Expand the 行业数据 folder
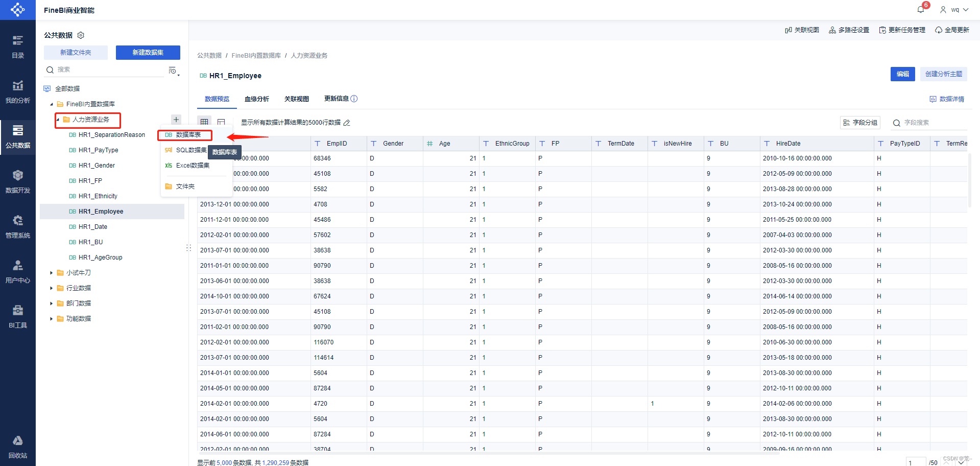The image size is (980, 466). click(52, 288)
